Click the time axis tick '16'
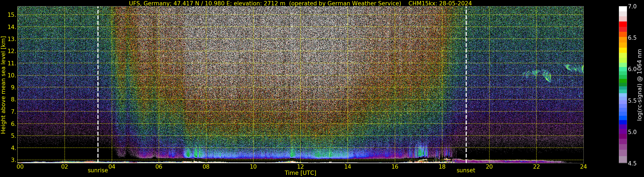644x177 pixels. coord(395,167)
